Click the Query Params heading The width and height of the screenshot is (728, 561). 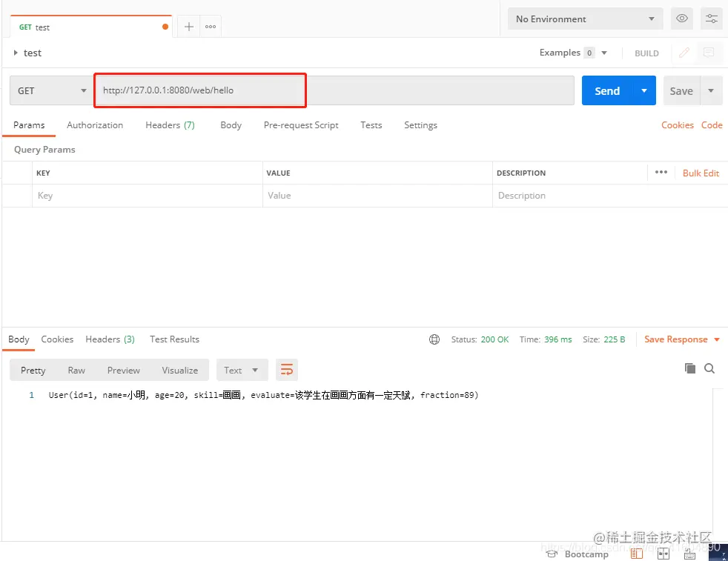click(x=44, y=150)
